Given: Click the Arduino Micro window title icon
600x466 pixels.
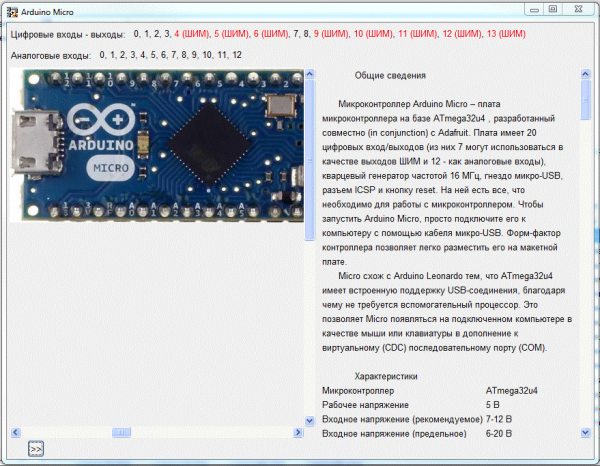Looking at the screenshot, I should tap(12, 12).
